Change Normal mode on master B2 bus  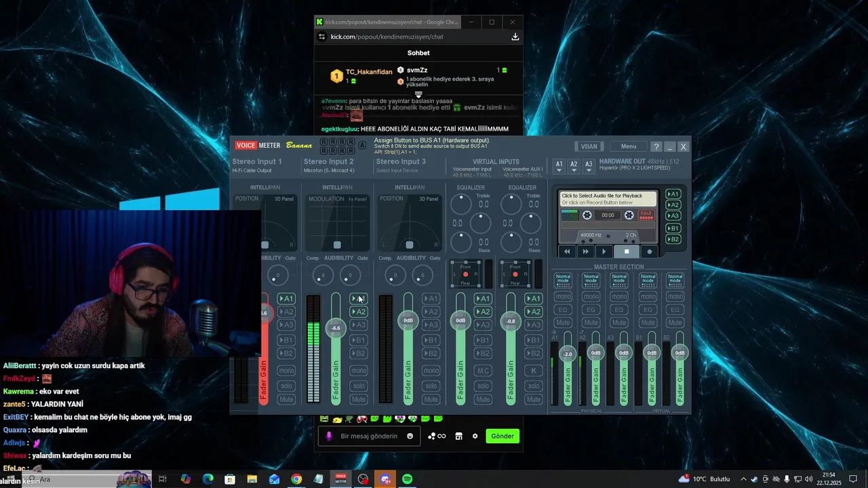click(x=675, y=280)
